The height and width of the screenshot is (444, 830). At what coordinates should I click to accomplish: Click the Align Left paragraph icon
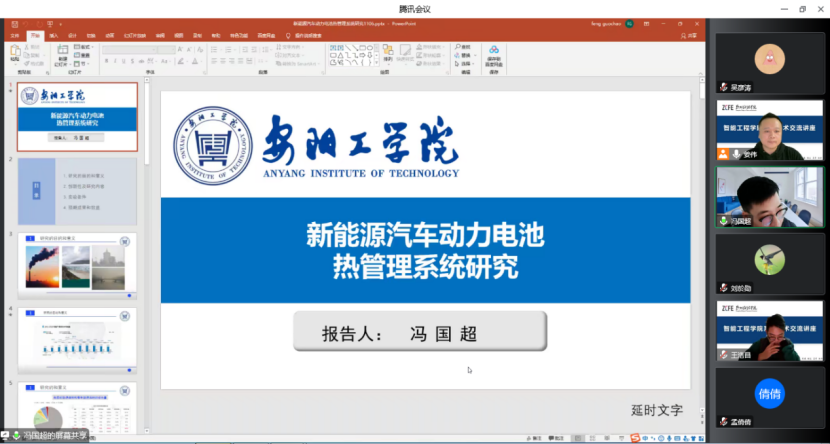214,61
